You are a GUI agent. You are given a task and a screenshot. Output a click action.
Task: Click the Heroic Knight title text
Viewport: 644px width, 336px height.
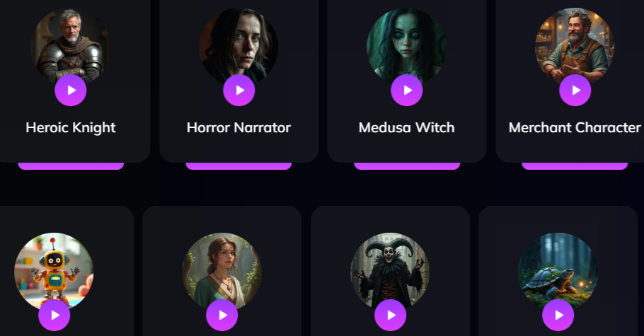[x=71, y=128]
